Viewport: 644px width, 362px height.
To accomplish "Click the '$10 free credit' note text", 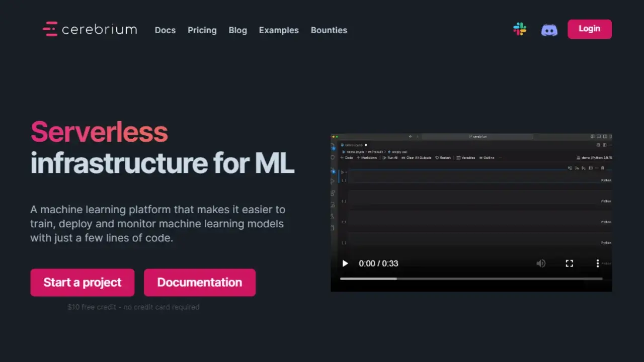I will point(133,307).
